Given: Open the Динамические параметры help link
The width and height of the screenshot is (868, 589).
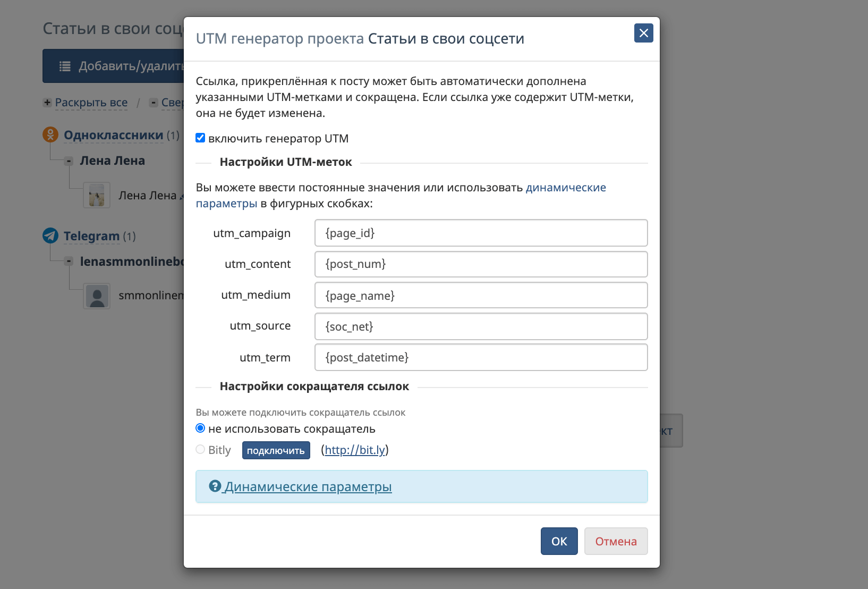Looking at the screenshot, I should coord(308,486).
